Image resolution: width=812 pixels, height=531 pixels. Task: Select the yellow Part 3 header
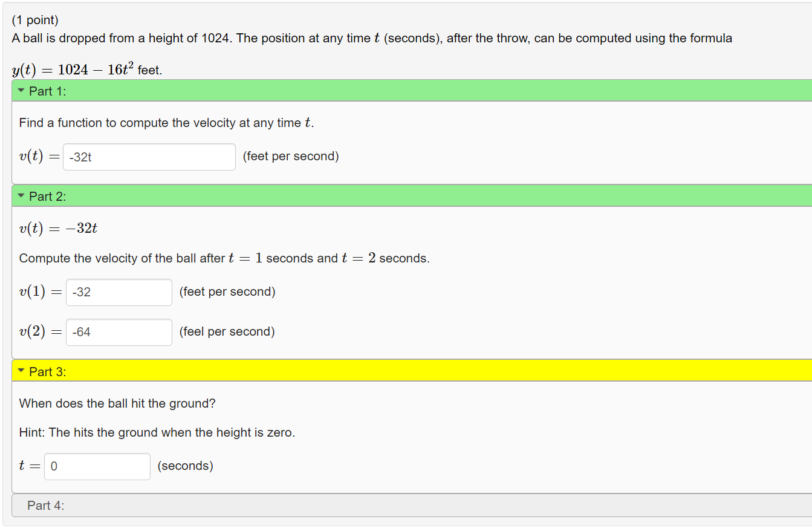242,371
